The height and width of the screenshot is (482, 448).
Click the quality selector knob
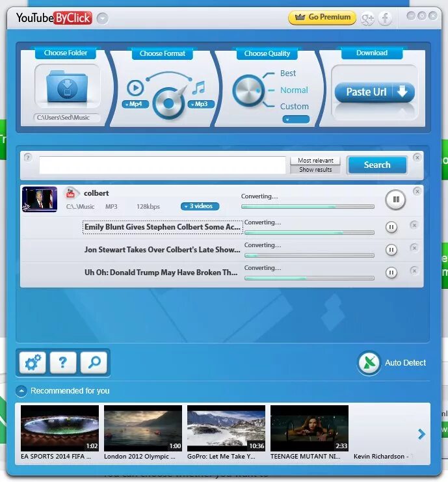pyautogui.click(x=248, y=90)
